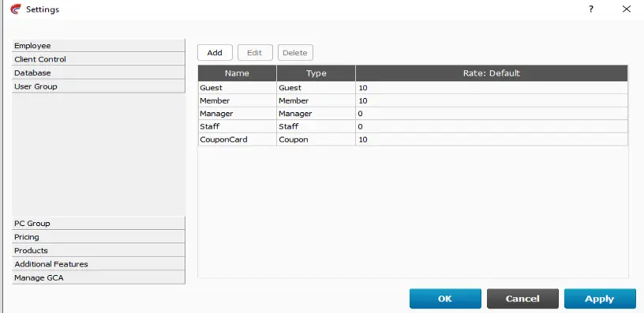Screen dimensions: 644x313
Task: Open the PC Group section
Action: [99, 224]
